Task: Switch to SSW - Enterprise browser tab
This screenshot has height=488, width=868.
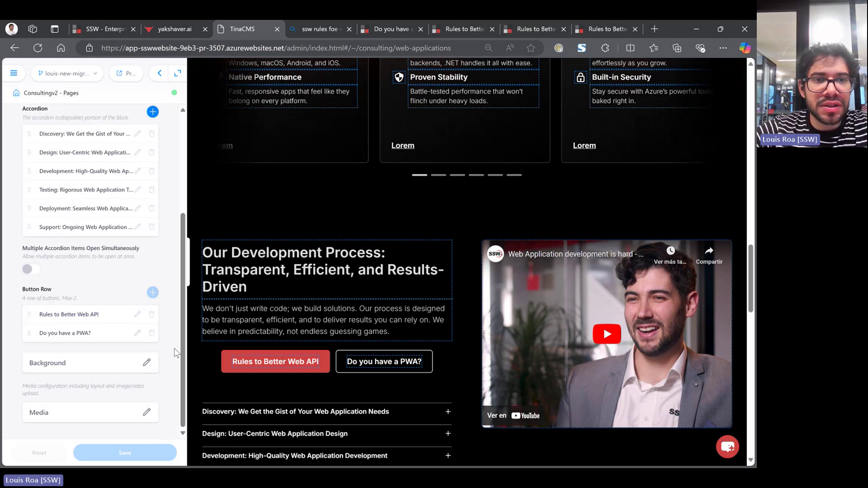Action: (104, 29)
